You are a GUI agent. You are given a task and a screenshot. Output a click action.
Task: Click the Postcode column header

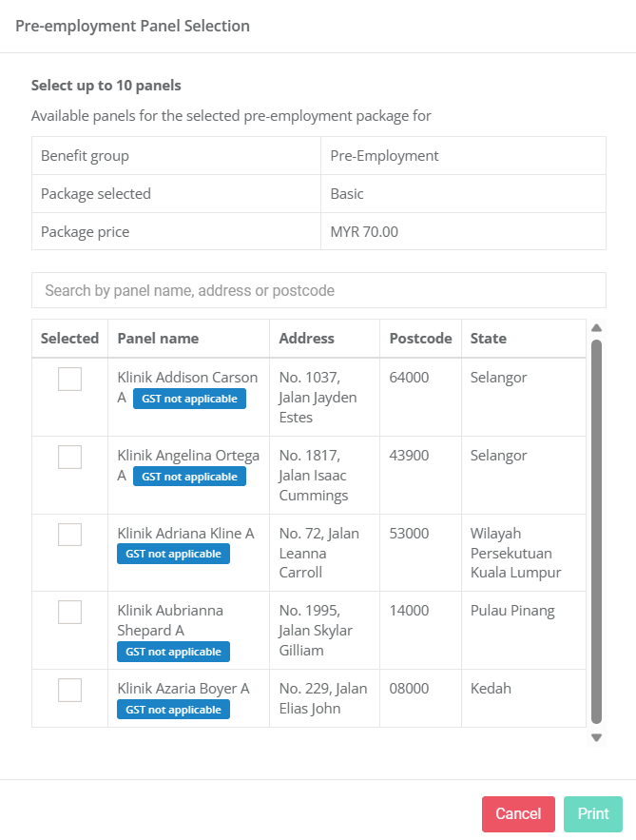point(420,339)
